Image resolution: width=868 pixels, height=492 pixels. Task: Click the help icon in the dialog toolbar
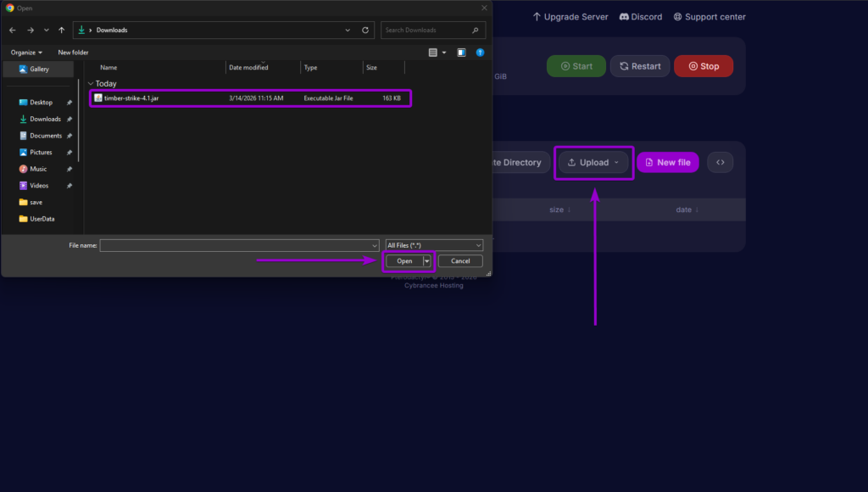[x=480, y=52]
